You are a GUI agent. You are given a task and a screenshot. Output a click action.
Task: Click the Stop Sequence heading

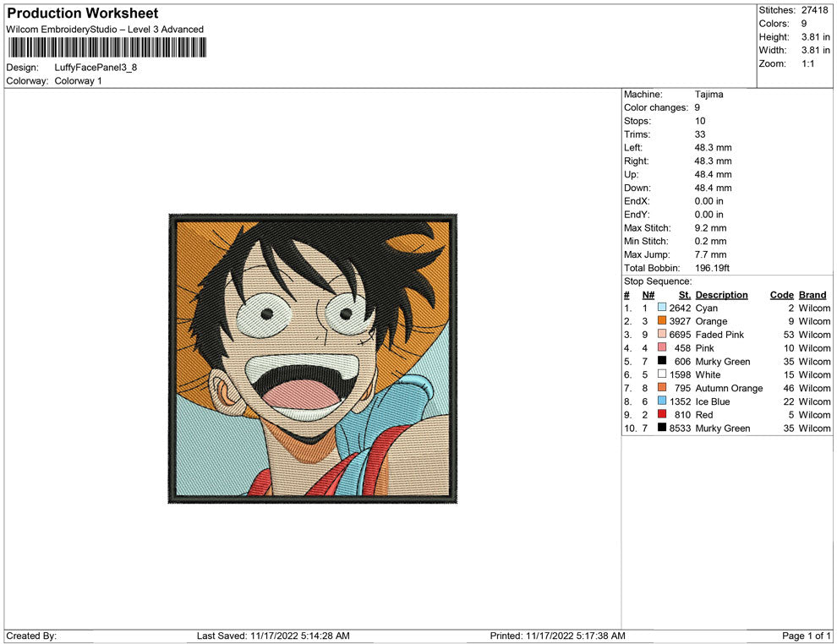(x=658, y=281)
